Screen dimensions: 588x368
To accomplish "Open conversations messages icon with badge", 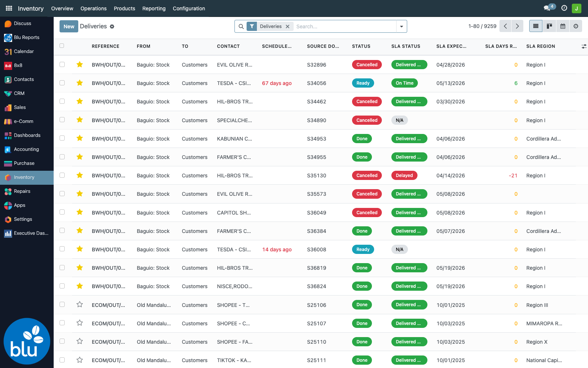I will pyautogui.click(x=549, y=8).
